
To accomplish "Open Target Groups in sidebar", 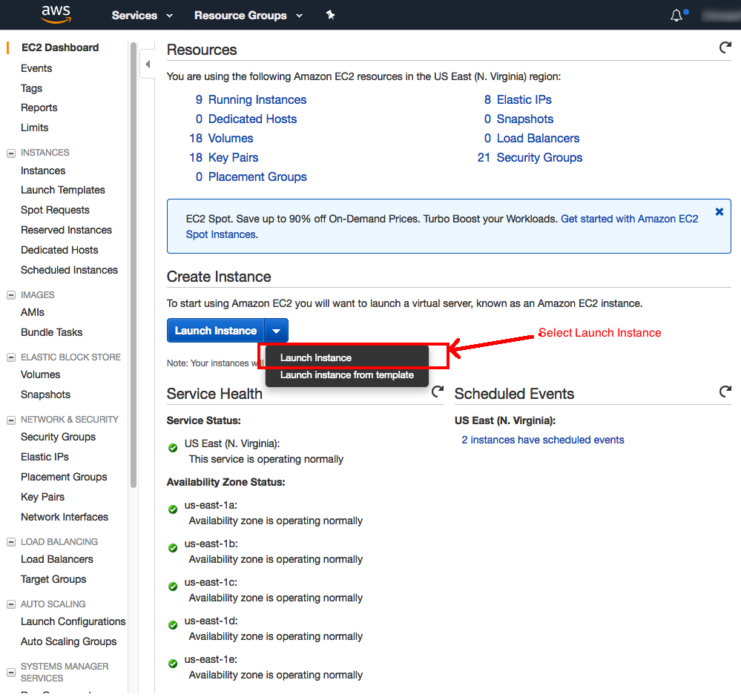I will (x=53, y=579).
